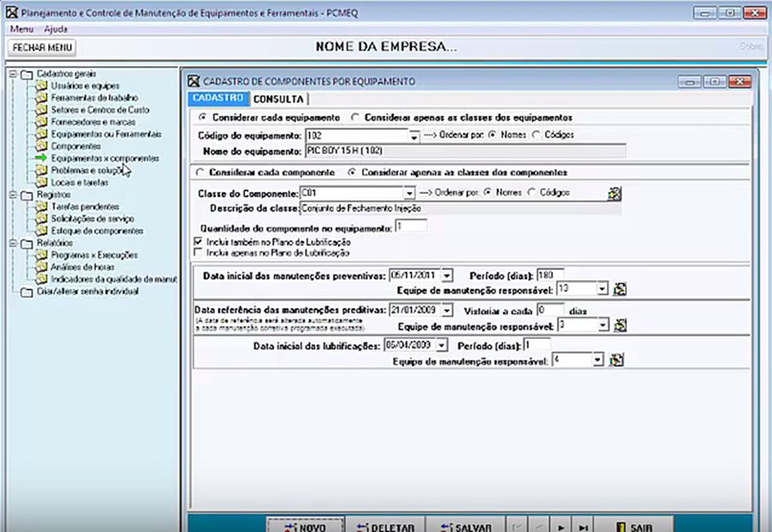Switch to the CONSULTA tab
The height and width of the screenshot is (532, 772).
278,99
